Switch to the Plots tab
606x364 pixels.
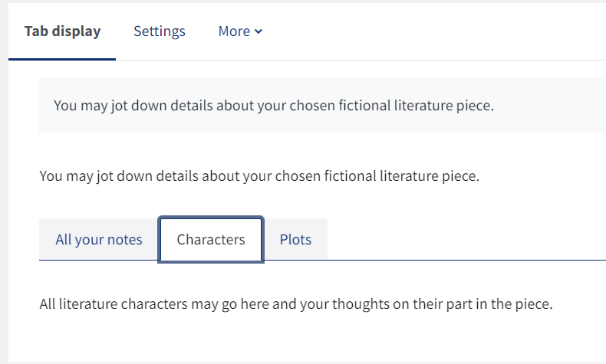click(x=295, y=239)
